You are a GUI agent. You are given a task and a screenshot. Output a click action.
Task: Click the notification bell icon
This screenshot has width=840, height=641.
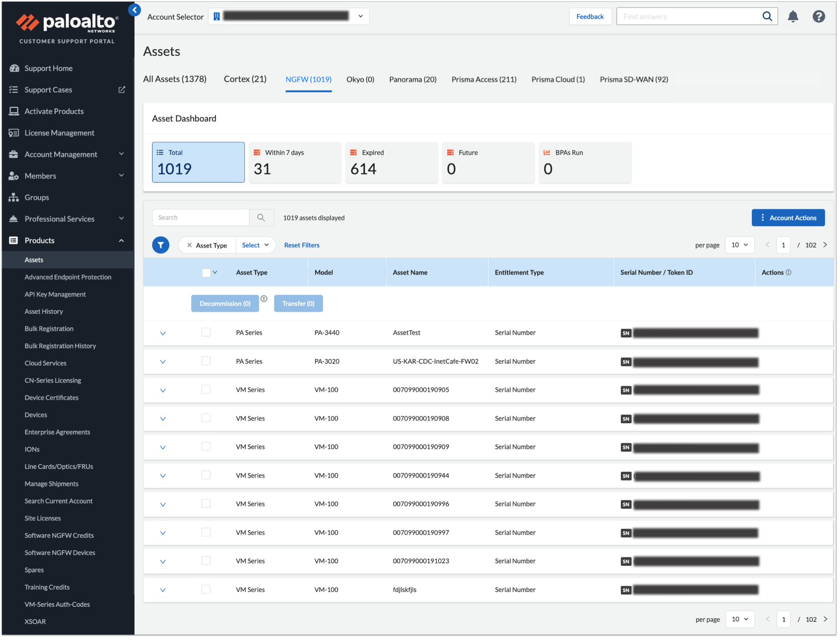click(x=793, y=17)
